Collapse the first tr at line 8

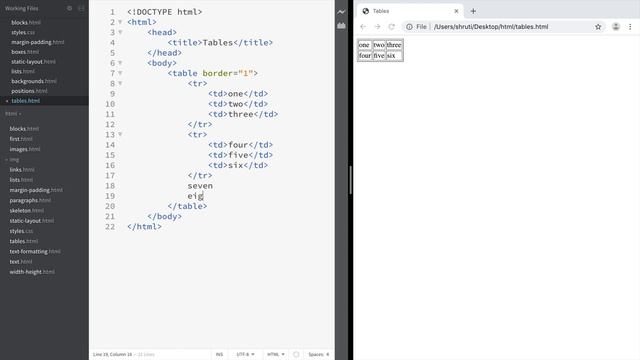coord(120,83)
